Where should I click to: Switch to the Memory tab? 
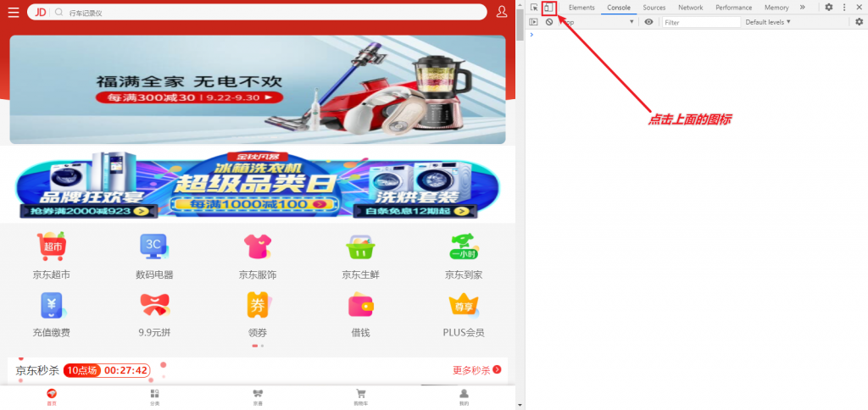tap(776, 8)
